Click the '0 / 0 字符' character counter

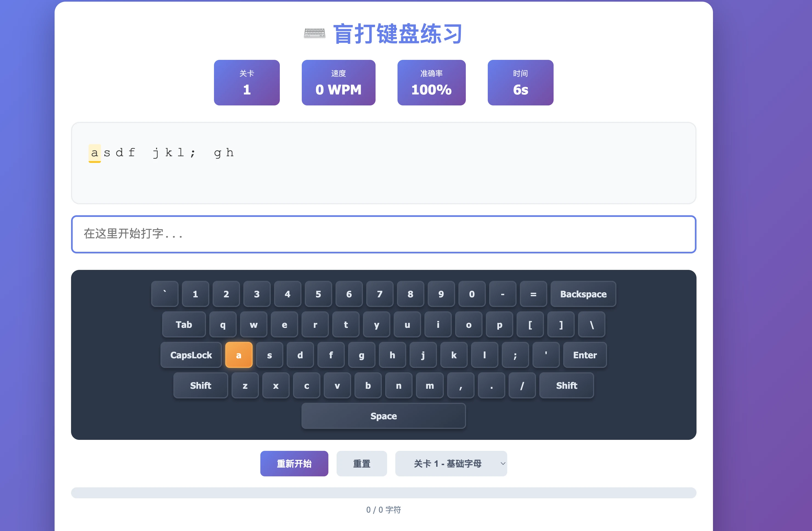(x=384, y=510)
